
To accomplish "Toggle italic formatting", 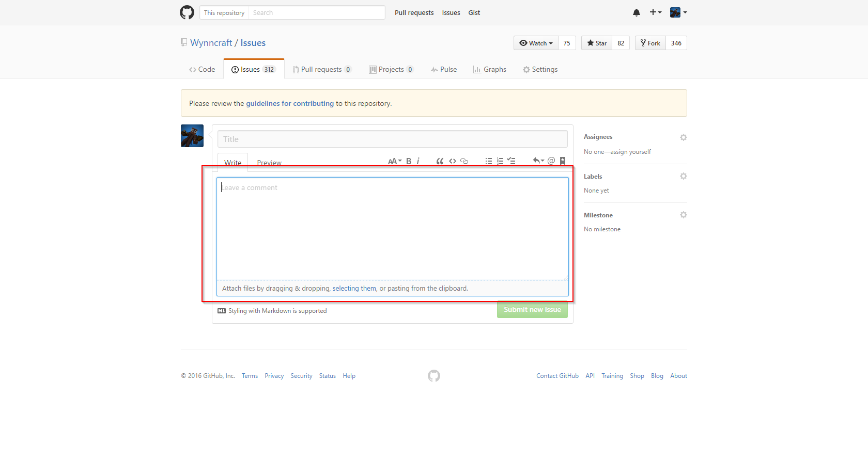I will 418,161.
